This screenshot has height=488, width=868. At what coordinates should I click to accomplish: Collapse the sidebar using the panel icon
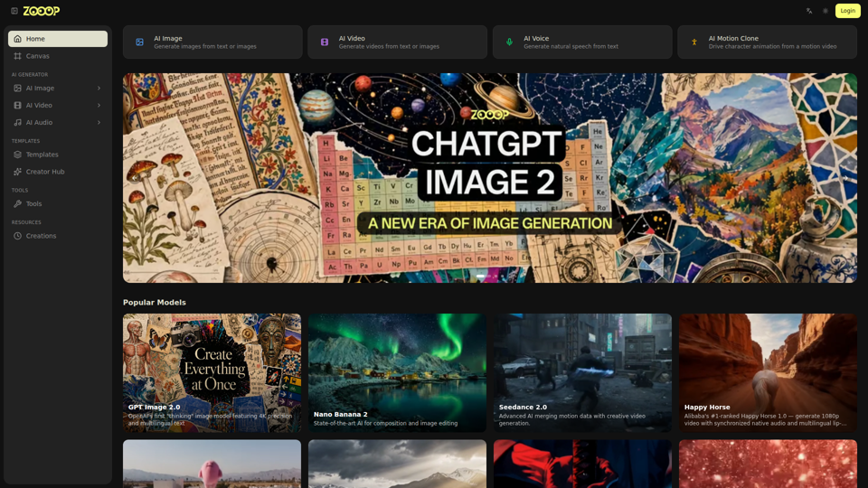[14, 11]
